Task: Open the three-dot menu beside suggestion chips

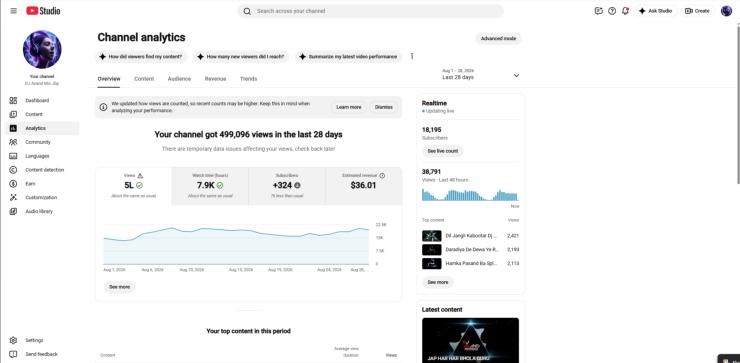Action: pyautogui.click(x=412, y=56)
